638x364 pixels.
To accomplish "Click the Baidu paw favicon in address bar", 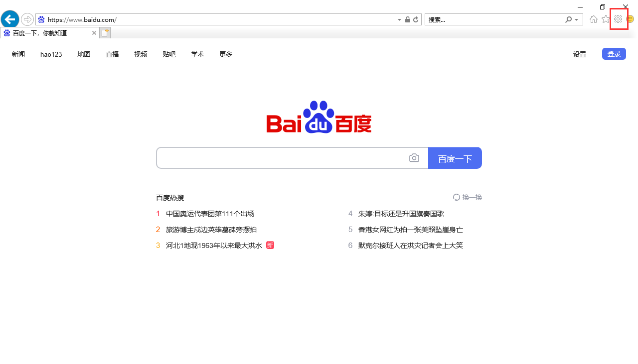I will click(41, 19).
